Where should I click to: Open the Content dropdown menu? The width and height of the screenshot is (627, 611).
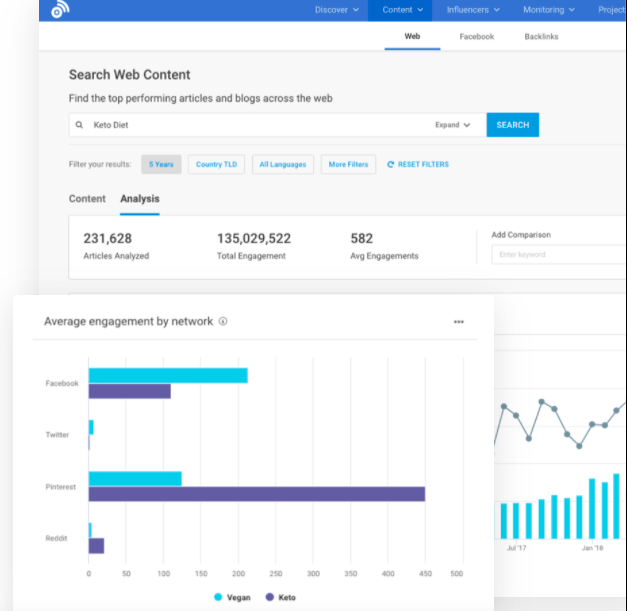pyautogui.click(x=402, y=10)
